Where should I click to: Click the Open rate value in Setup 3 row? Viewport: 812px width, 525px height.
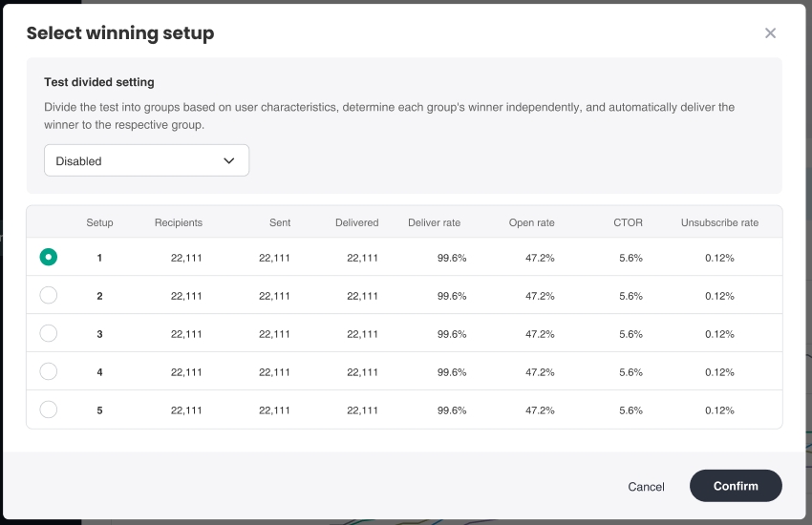[540, 334]
